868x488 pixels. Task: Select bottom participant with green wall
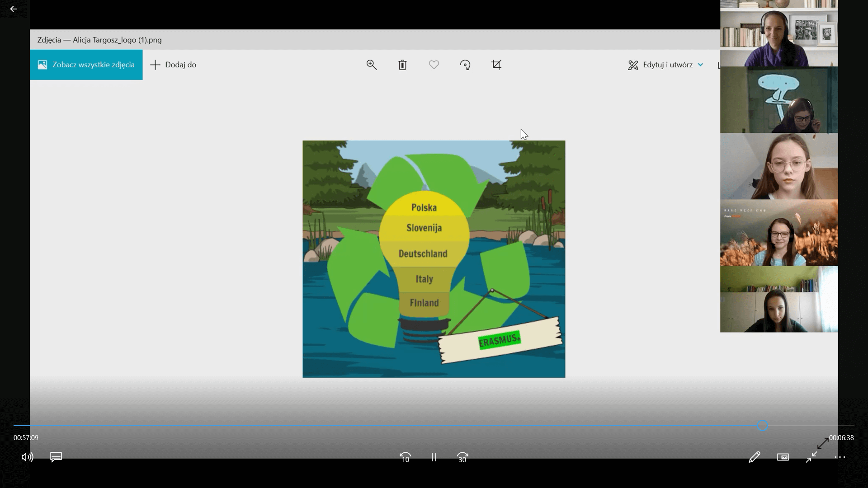tap(779, 299)
